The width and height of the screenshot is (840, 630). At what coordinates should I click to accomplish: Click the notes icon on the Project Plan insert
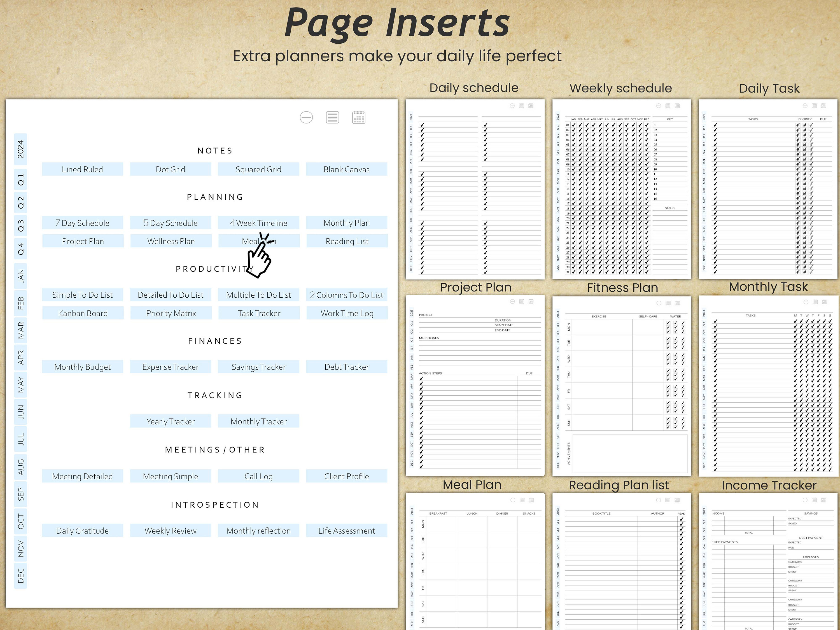pos(522,302)
